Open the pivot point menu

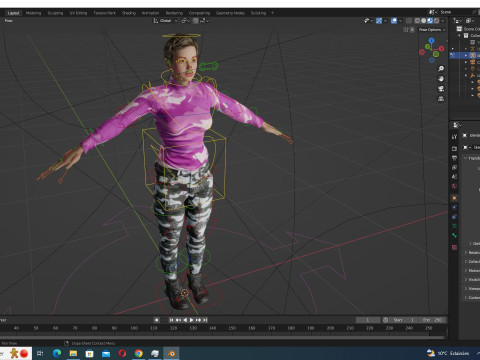coord(185,21)
